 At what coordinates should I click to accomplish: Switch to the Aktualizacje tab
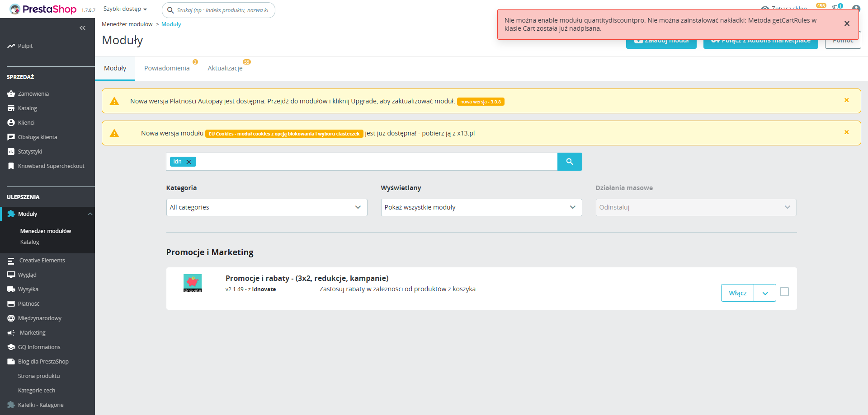(225, 68)
